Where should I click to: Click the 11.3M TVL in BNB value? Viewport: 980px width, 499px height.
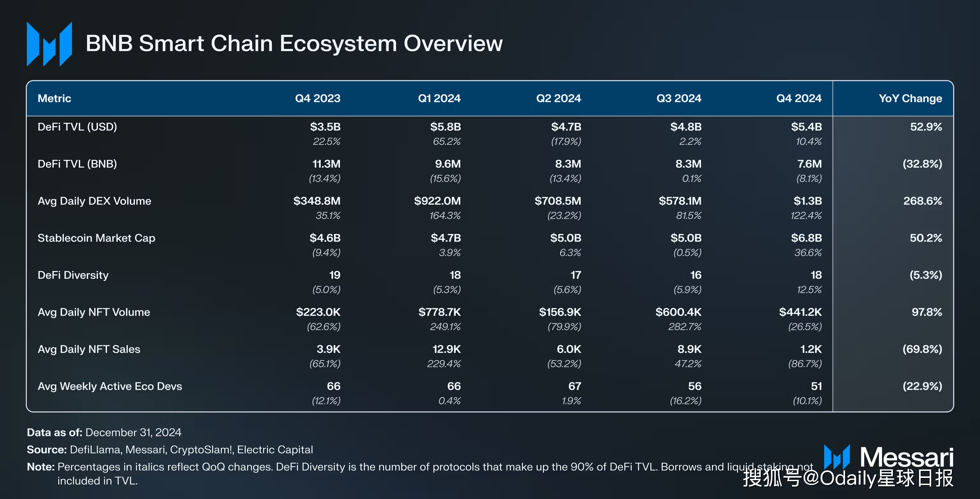[326, 164]
